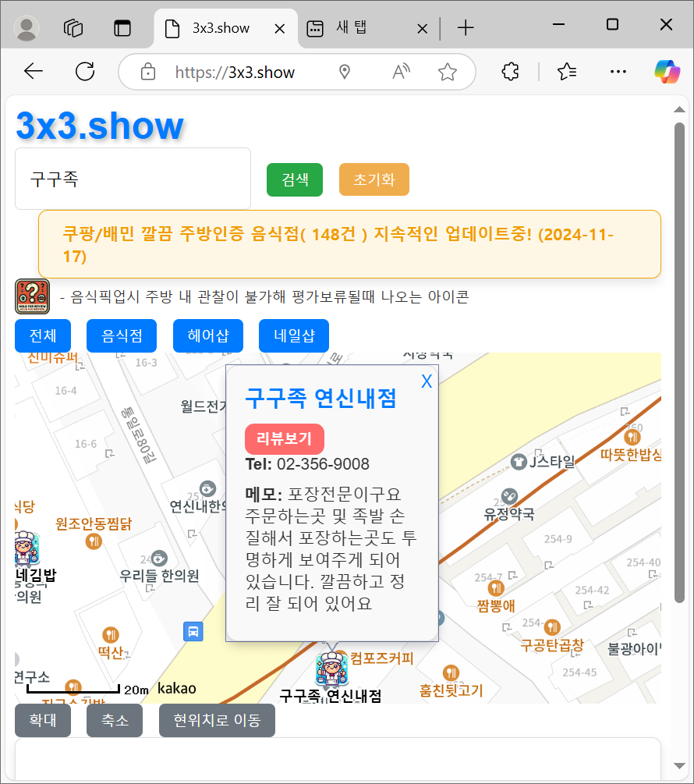Screen dimensions: 694x784
Task: Open the browser profile avatar
Action: point(27,28)
